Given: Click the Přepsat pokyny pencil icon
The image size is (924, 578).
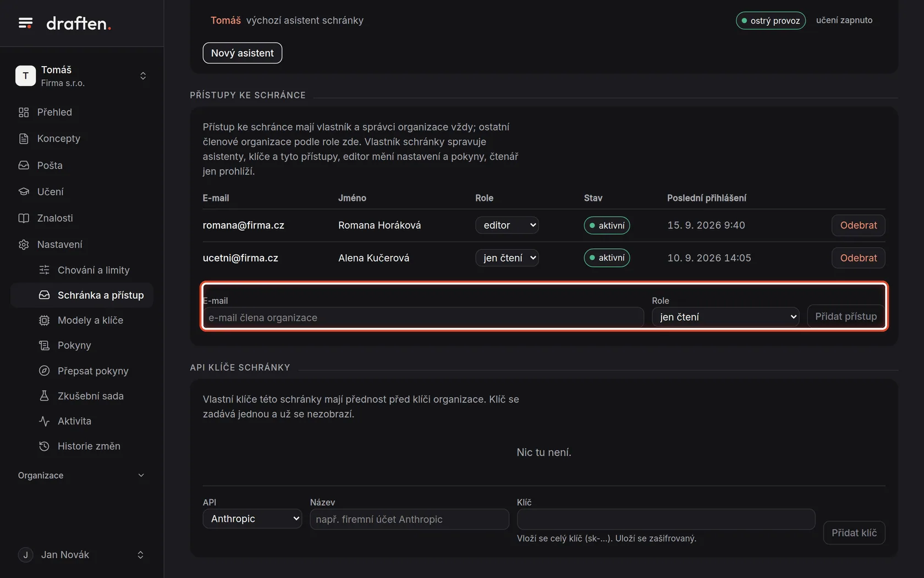Looking at the screenshot, I should click(x=45, y=370).
